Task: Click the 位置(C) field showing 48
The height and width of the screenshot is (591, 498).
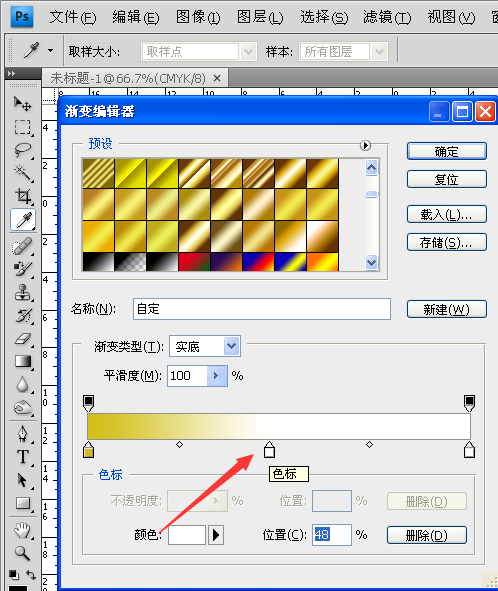Action: [x=332, y=535]
